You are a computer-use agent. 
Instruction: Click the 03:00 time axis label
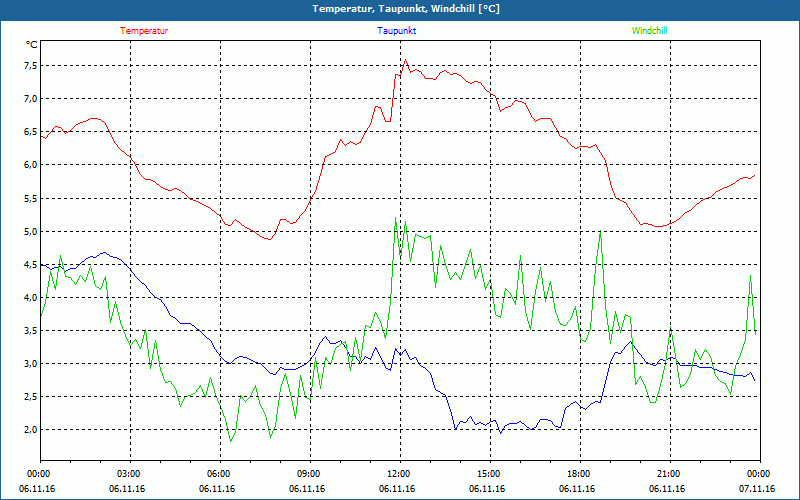(x=129, y=474)
